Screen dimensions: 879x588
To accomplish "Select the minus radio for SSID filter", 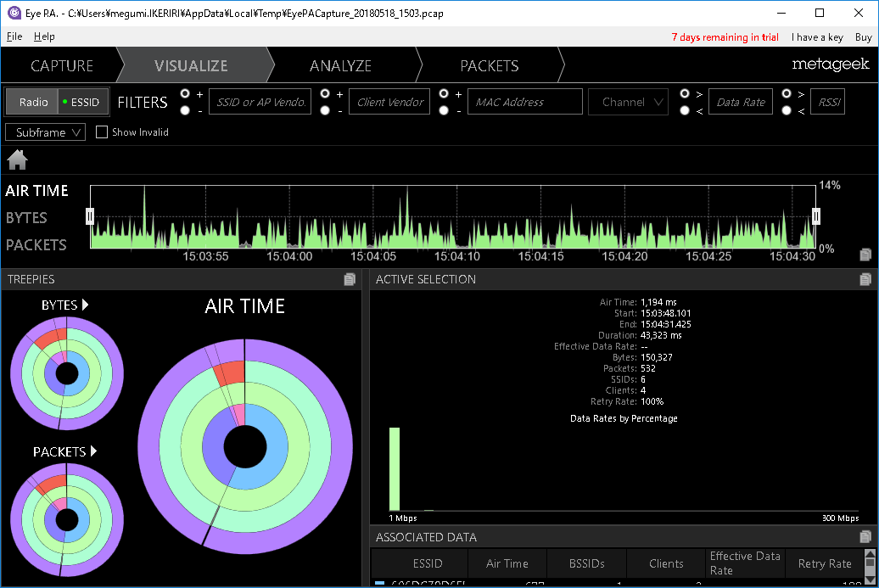I will coord(185,110).
